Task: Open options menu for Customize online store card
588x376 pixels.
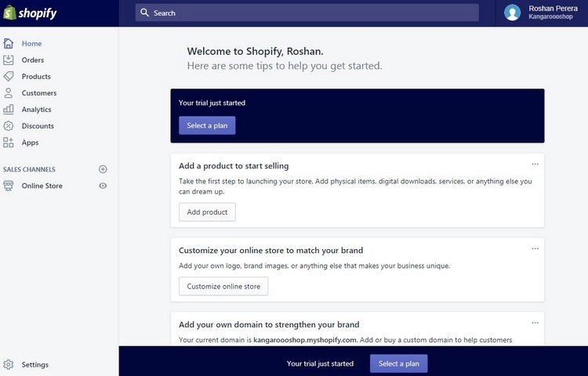Action: [x=535, y=248]
